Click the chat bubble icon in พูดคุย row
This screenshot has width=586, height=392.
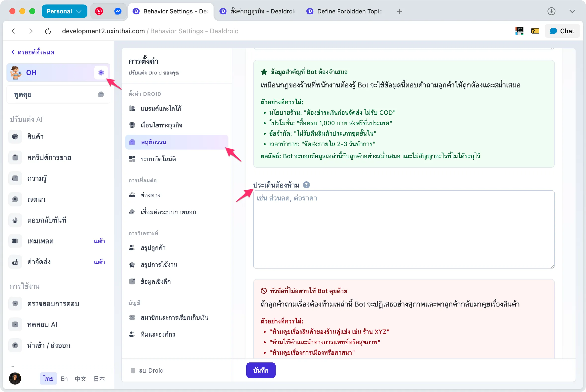pyautogui.click(x=101, y=94)
